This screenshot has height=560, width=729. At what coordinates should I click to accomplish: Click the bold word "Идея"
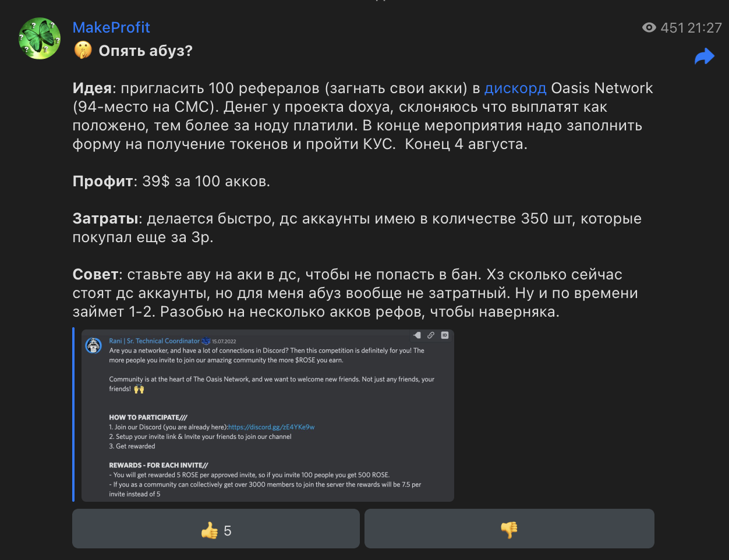[92, 88]
